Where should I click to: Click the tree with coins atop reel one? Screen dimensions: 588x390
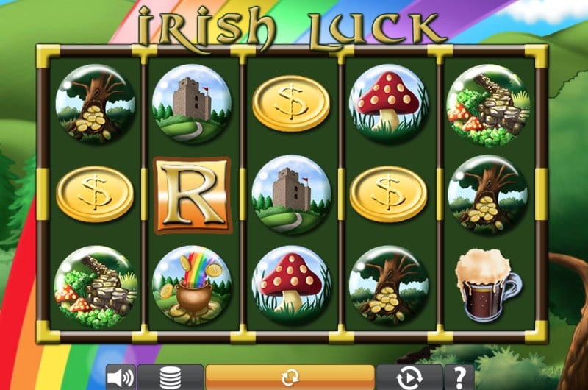tap(96, 104)
